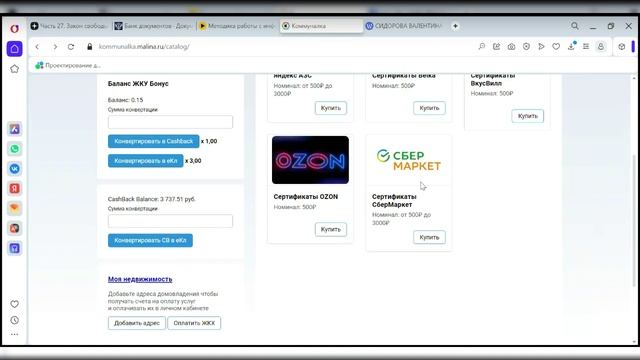The height and width of the screenshot is (360, 640).
Task: Add page to favorites heart icon
Action: coord(556,47)
